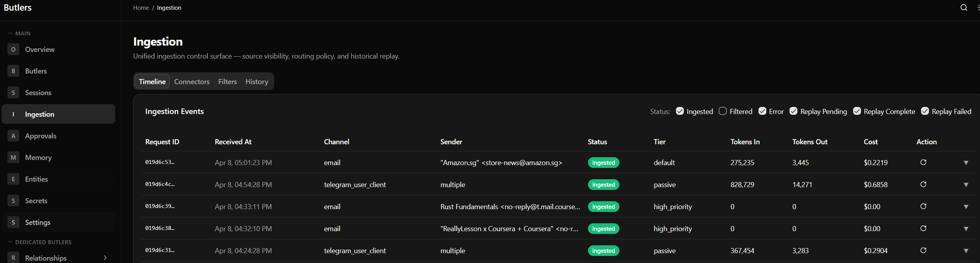Click the $0.6858 cost value

[x=876, y=184]
